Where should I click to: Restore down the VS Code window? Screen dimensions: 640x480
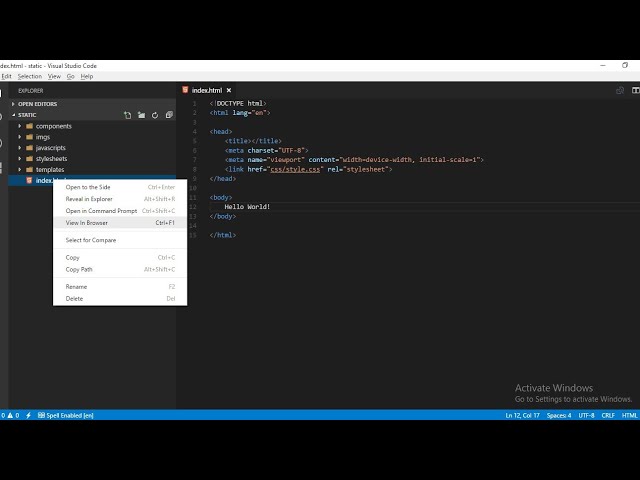[625, 65]
